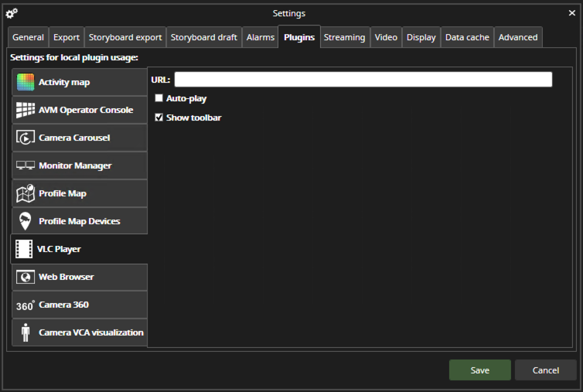
Task: Click the Profile Map Devices pin icon
Action: 26,221
